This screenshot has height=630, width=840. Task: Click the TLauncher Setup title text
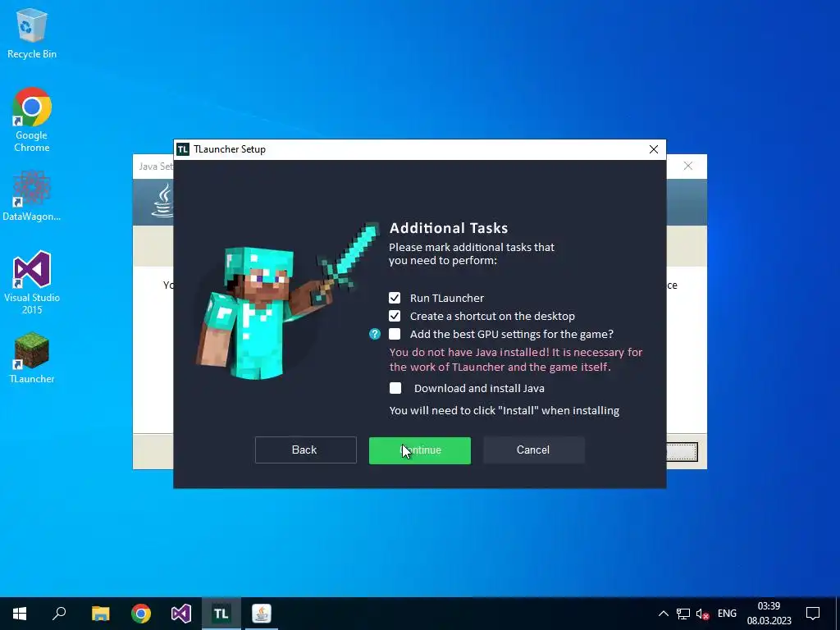(x=230, y=149)
